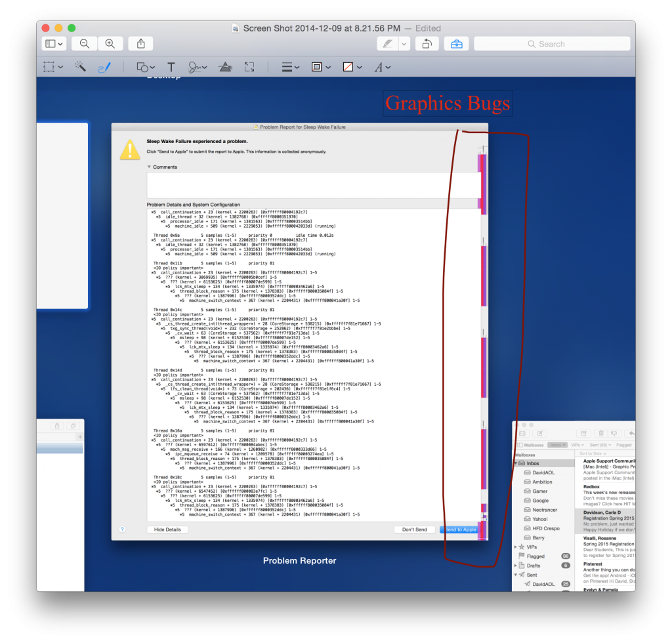Rotate the image with the Rotate button
The height and width of the screenshot is (643, 672).
[427, 44]
